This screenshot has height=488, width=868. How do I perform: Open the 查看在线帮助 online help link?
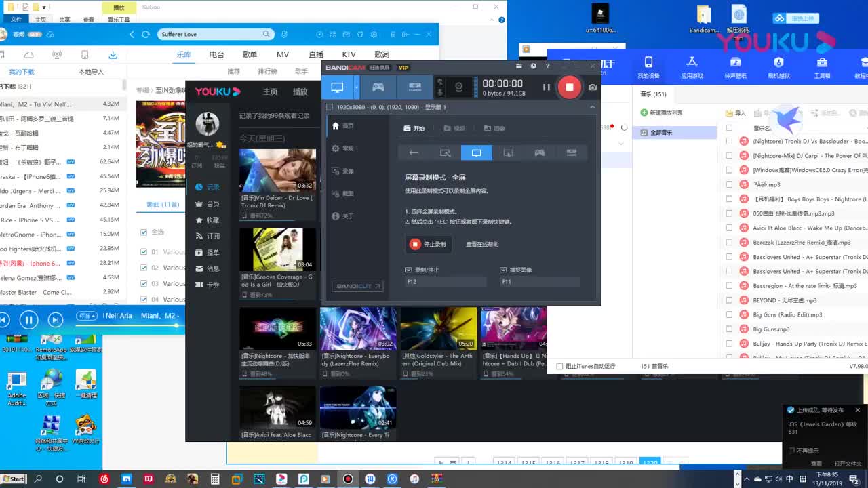coord(482,245)
